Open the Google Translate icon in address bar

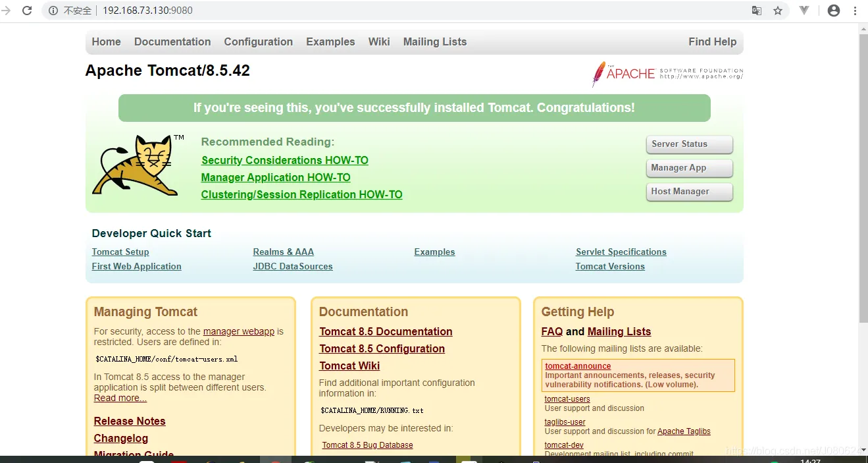point(757,11)
